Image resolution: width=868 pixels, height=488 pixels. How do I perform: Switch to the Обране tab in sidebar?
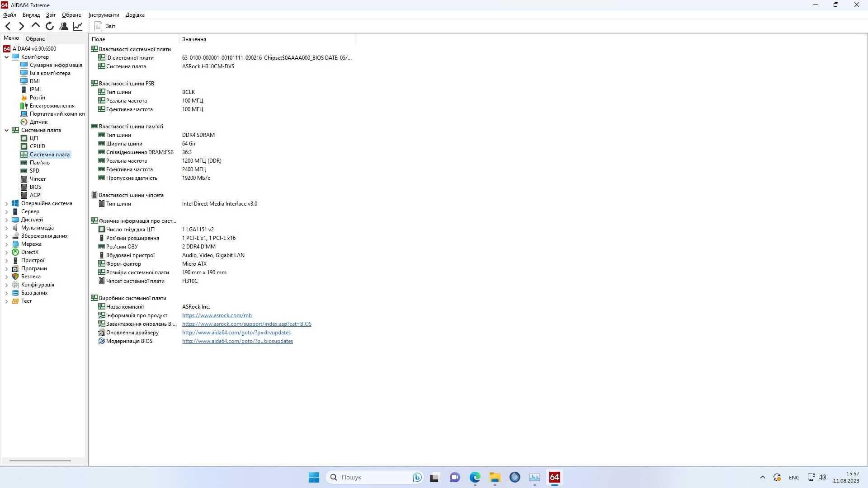pyautogui.click(x=35, y=39)
